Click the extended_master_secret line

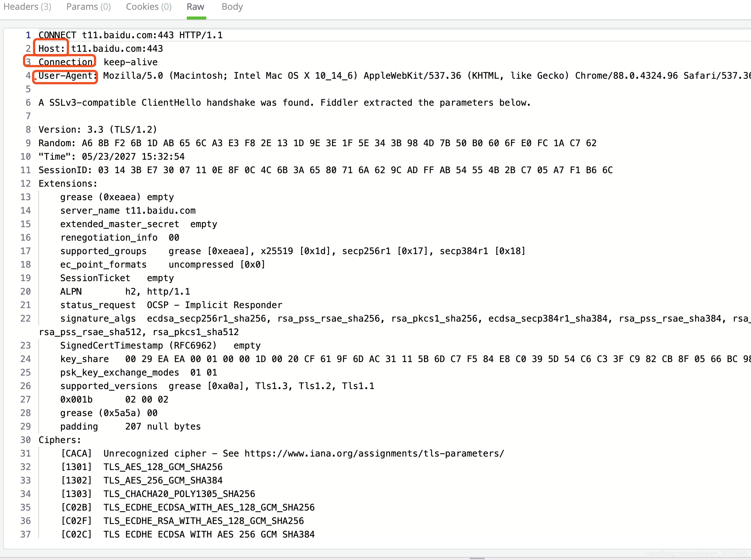click(139, 224)
